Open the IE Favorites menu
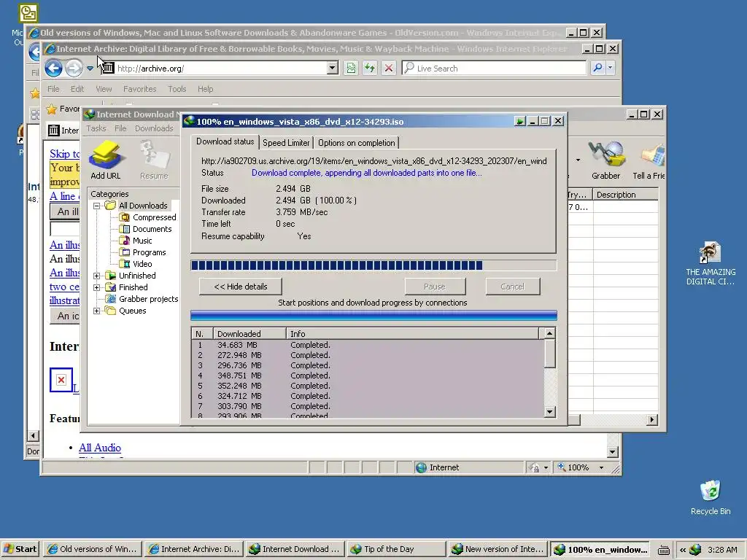747x560 pixels. click(139, 89)
